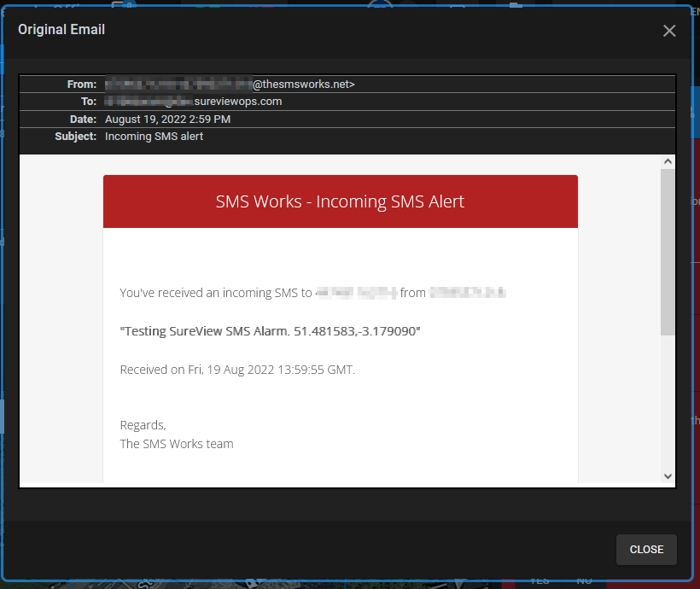Close the Original Email dialog with X icon

pos(668,31)
